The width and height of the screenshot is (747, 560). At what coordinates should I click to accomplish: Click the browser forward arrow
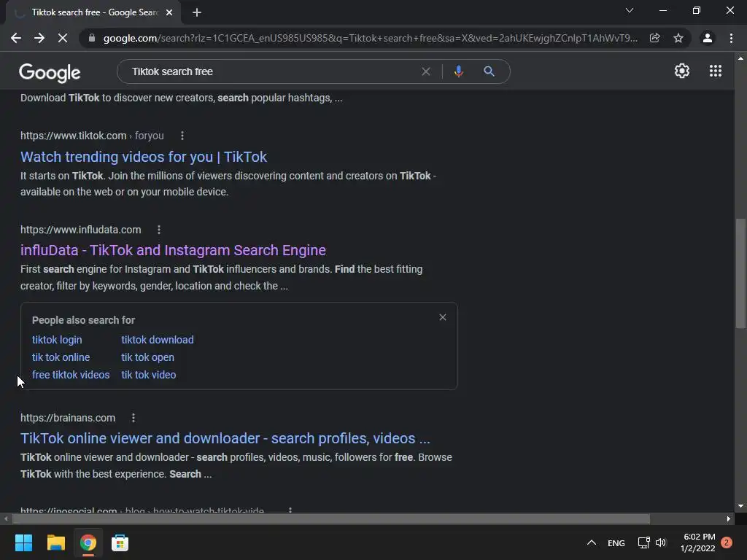coord(39,38)
